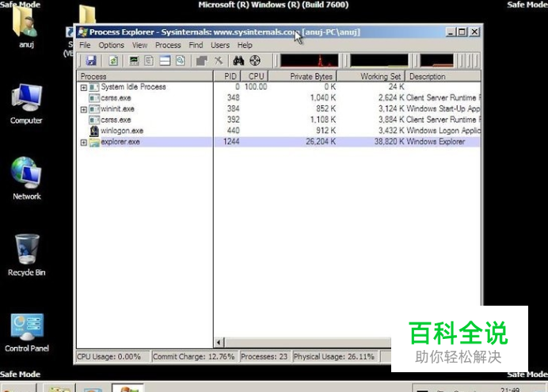The width and height of the screenshot is (548, 392).
Task: Show the lower pane toolbar icon
Action: coord(165,60)
